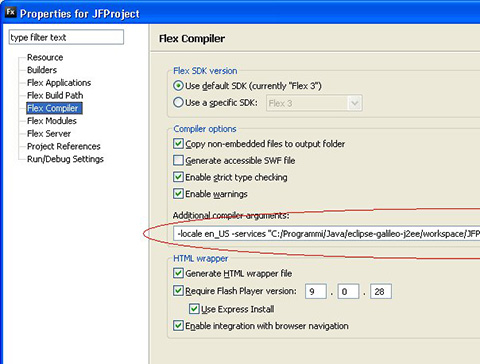Click the Flex Compiler page heading
Screen dimensions: 480x364
tap(192, 39)
